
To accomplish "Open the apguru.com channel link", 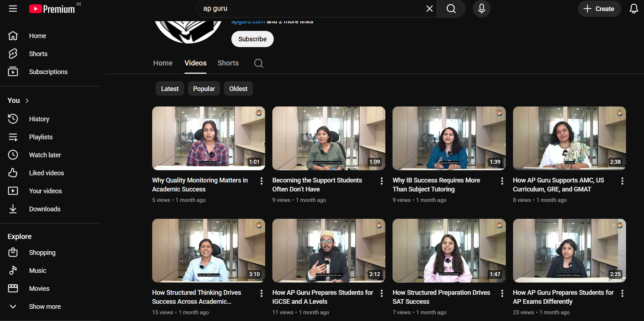I will (x=248, y=22).
